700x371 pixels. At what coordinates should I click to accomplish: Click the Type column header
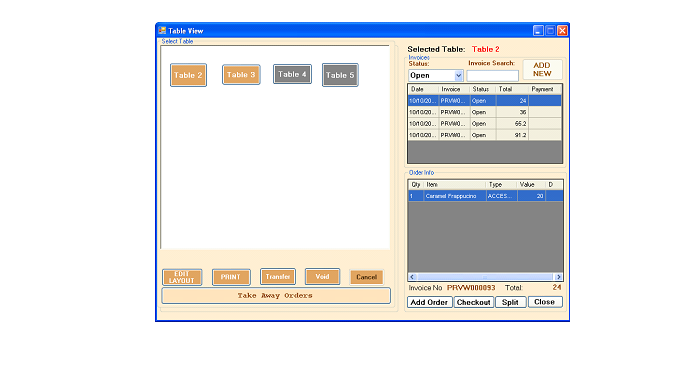point(501,185)
